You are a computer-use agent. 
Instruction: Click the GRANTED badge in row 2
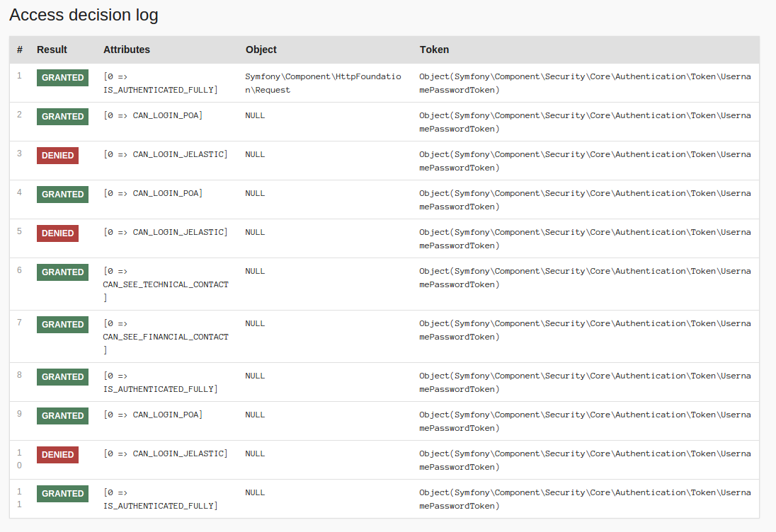[62, 117]
